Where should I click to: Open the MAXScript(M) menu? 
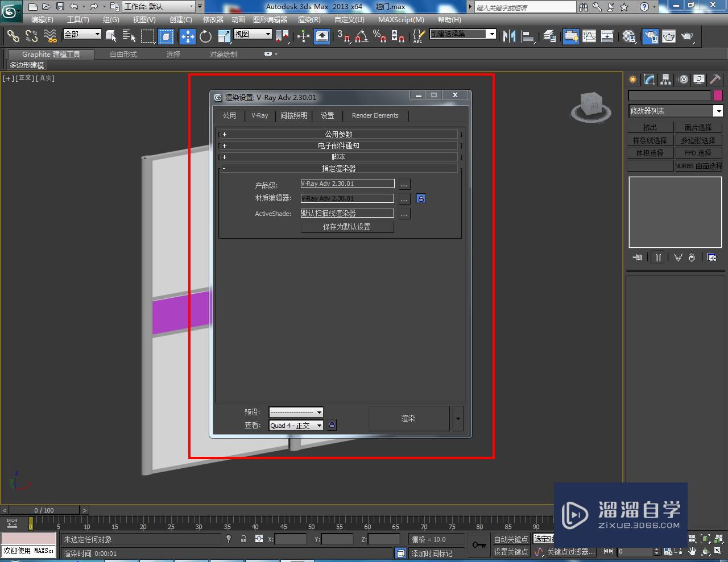tap(401, 19)
